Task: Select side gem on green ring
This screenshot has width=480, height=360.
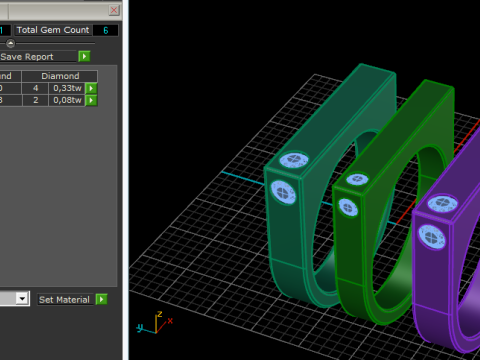Action: pos(348,208)
